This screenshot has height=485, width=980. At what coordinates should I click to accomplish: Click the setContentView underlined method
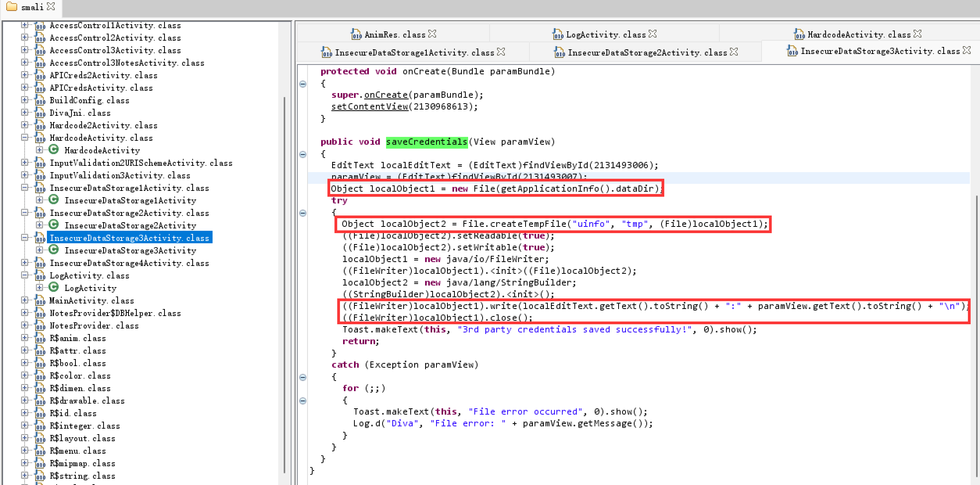(370, 107)
